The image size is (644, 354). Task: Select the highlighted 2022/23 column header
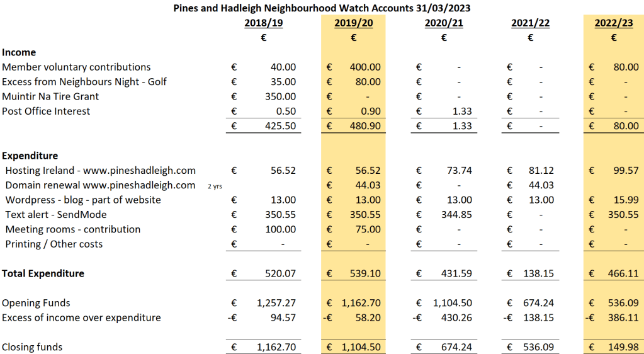[614, 24]
